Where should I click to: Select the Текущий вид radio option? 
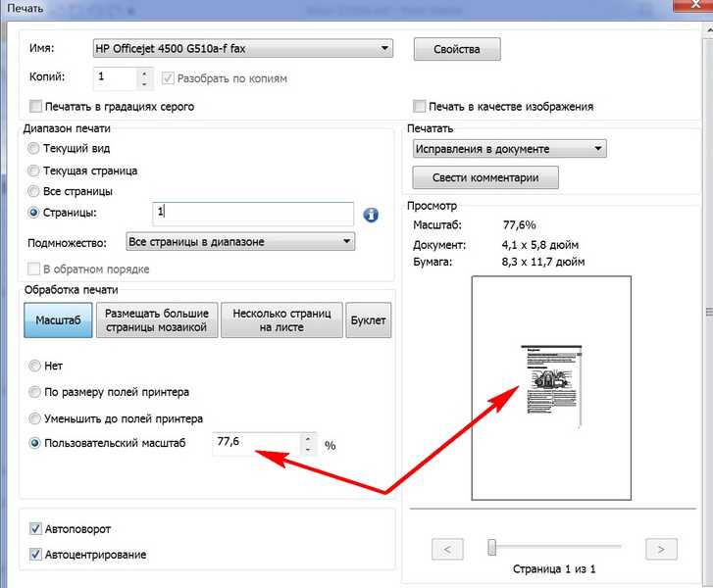[33, 149]
